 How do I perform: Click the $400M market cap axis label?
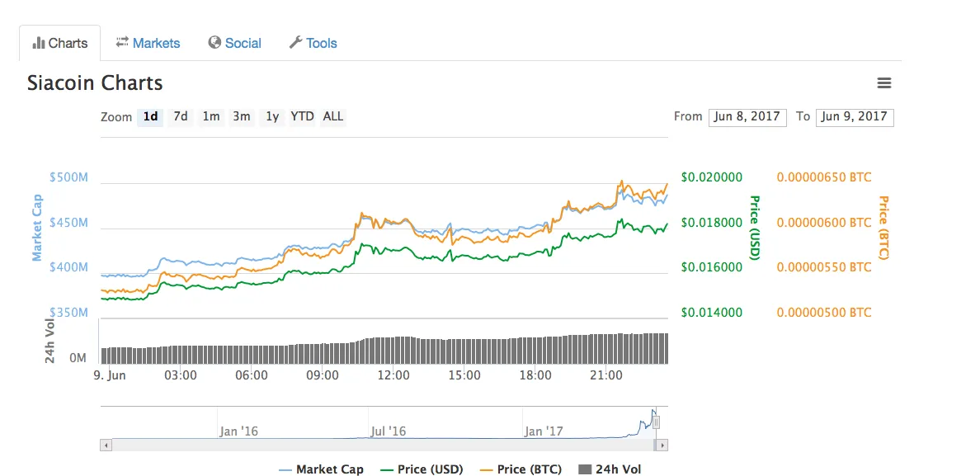(68, 267)
